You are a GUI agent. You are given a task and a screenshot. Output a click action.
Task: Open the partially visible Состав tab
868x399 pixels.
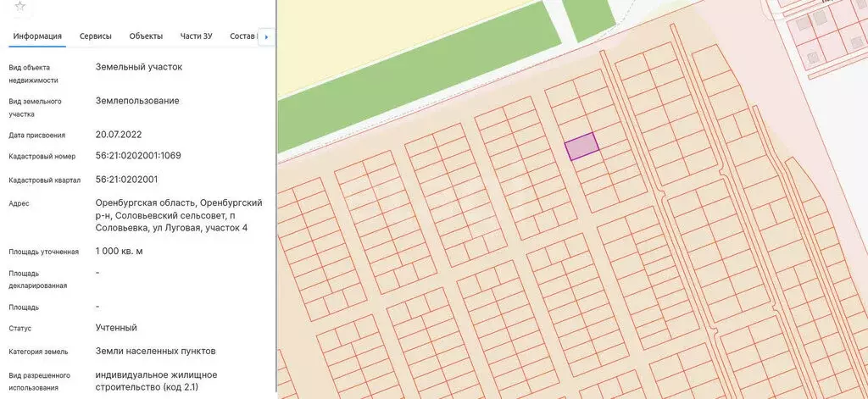pos(243,36)
